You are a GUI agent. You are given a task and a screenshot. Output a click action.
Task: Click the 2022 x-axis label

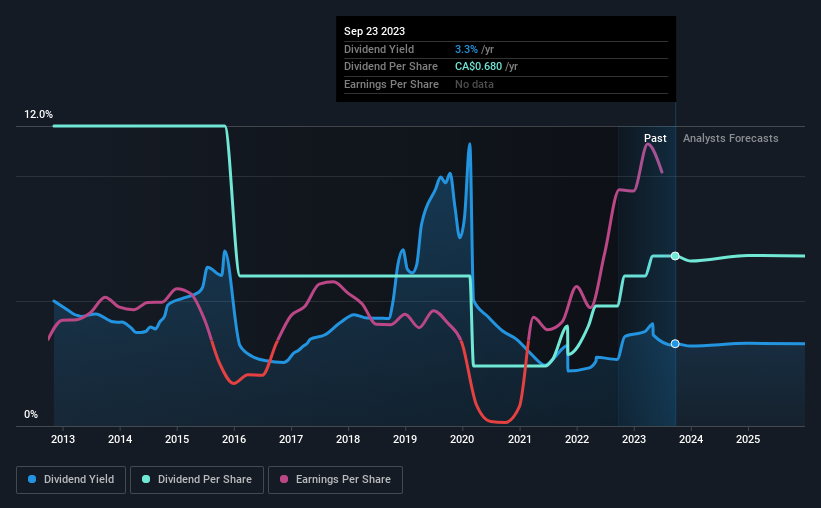[x=577, y=439]
